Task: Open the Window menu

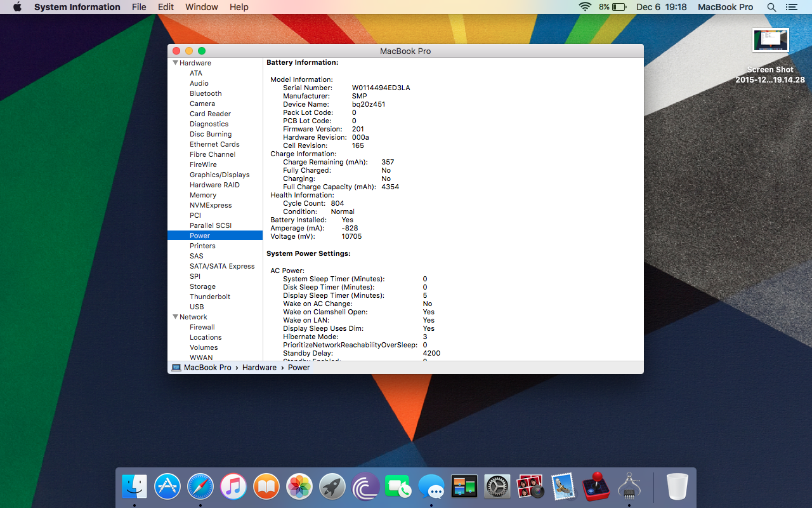Action: [x=201, y=7]
